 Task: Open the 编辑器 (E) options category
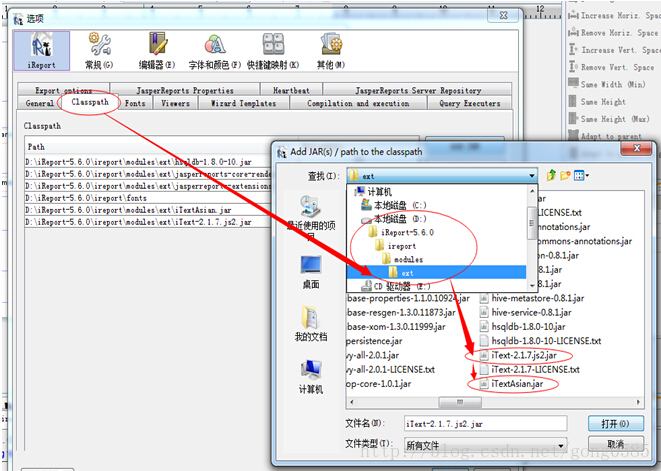click(x=157, y=51)
